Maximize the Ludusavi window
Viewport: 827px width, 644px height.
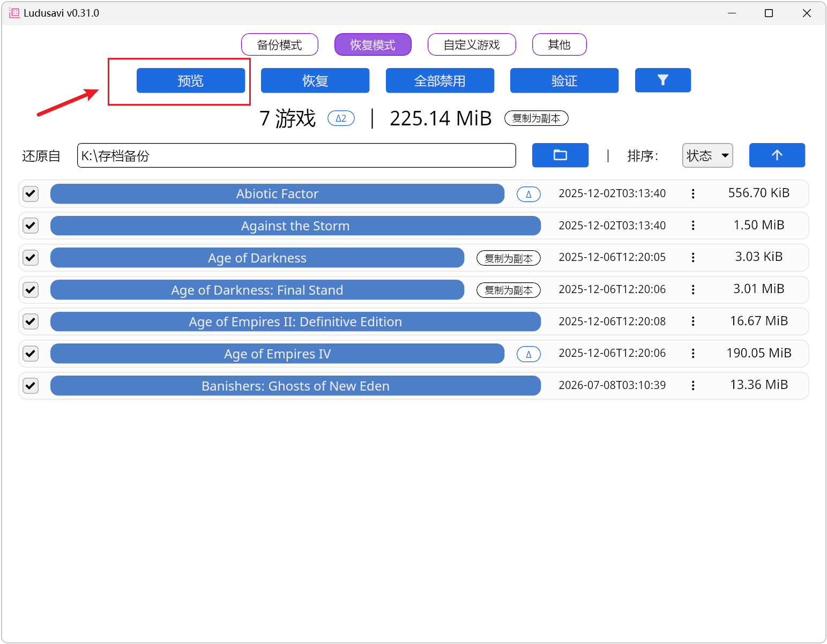[x=769, y=13]
